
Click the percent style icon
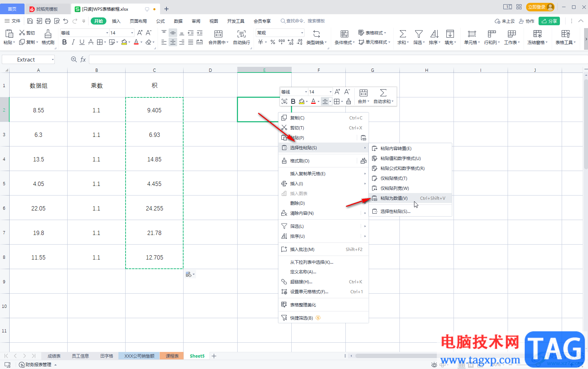tap(272, 42)
